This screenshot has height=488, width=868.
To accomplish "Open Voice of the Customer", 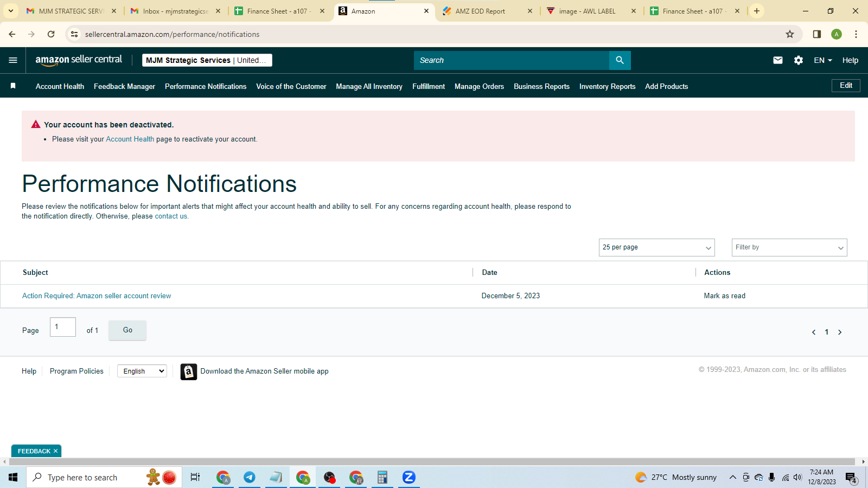I will 291,86.
